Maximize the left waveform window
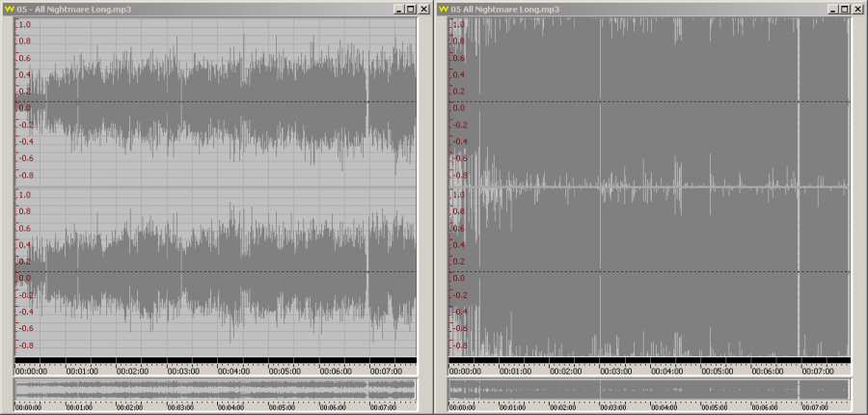The width and height of the screenshot is (868, 415). 411,9
